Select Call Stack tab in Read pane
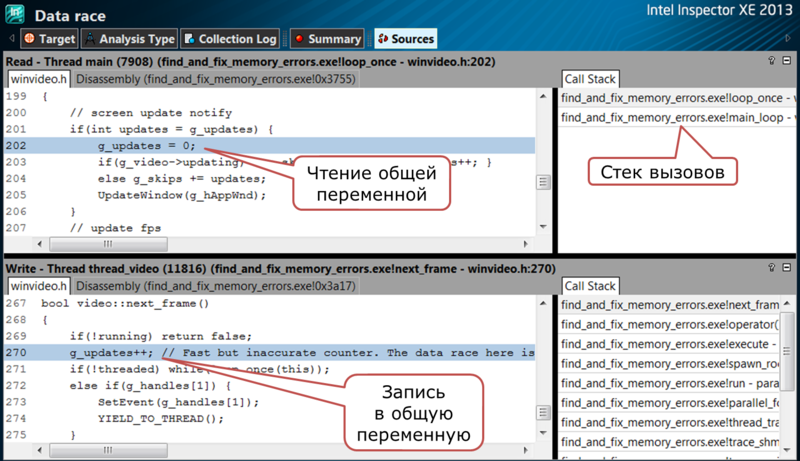Image resolution: width=800 pixels, height=461 pixels. 590,79
